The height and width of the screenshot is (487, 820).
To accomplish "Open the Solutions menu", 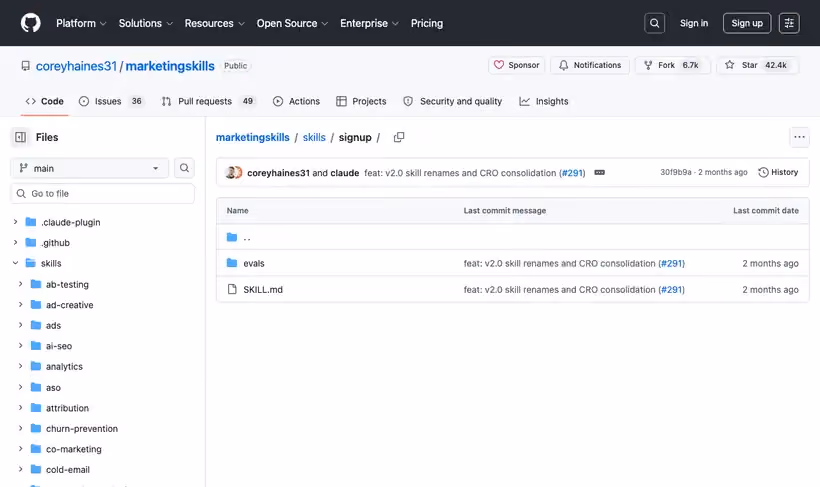I will (x=145, y=23).
